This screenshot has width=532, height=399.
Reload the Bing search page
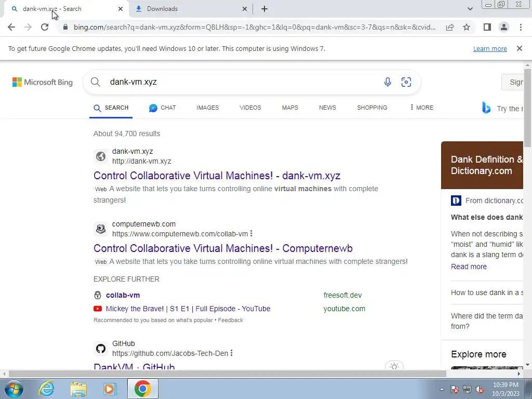(x=45, y=27)
